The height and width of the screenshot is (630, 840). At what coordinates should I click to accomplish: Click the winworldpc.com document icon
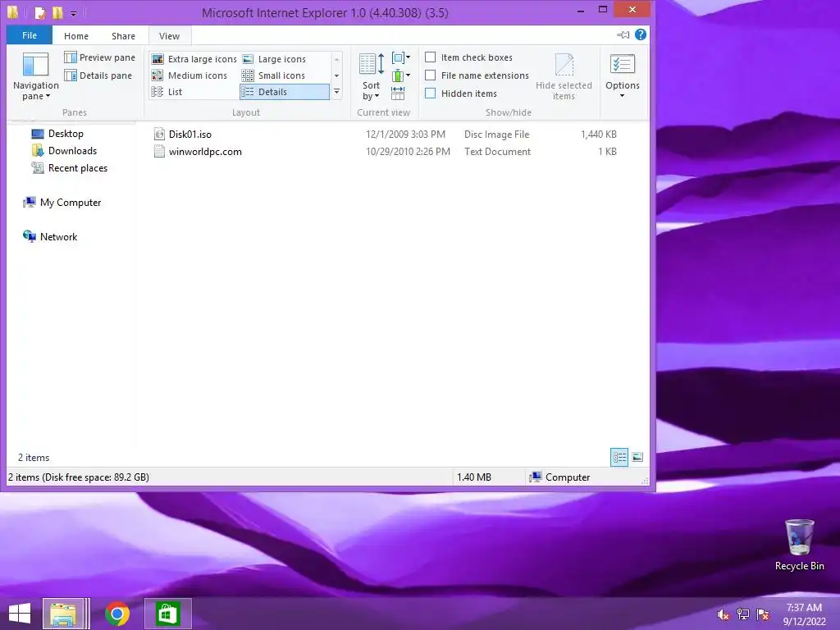(x=159, y=152)
